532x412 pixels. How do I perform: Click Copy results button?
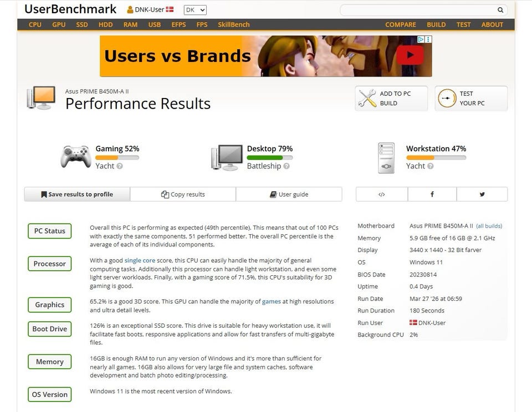183,194
